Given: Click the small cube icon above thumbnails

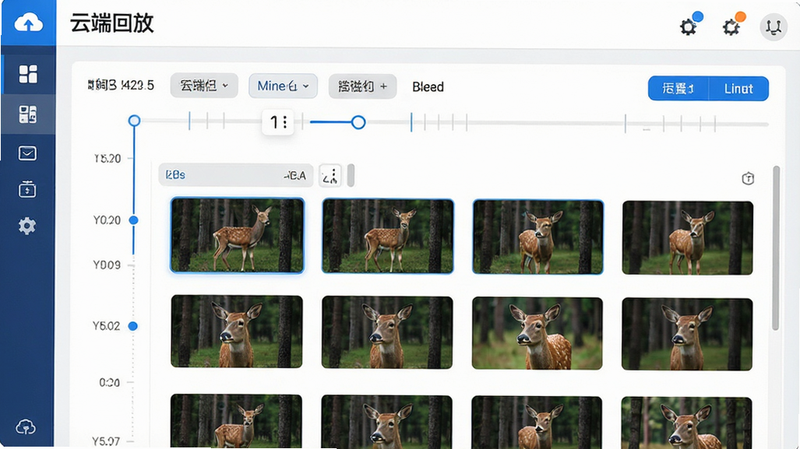Looking at the screenshot, I should (748, 179).
